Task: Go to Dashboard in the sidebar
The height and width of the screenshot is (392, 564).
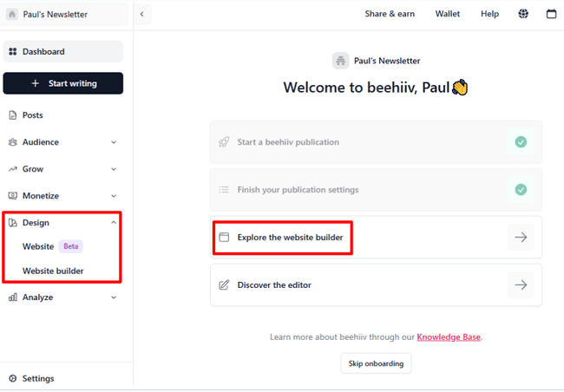Action: (63, 51)
